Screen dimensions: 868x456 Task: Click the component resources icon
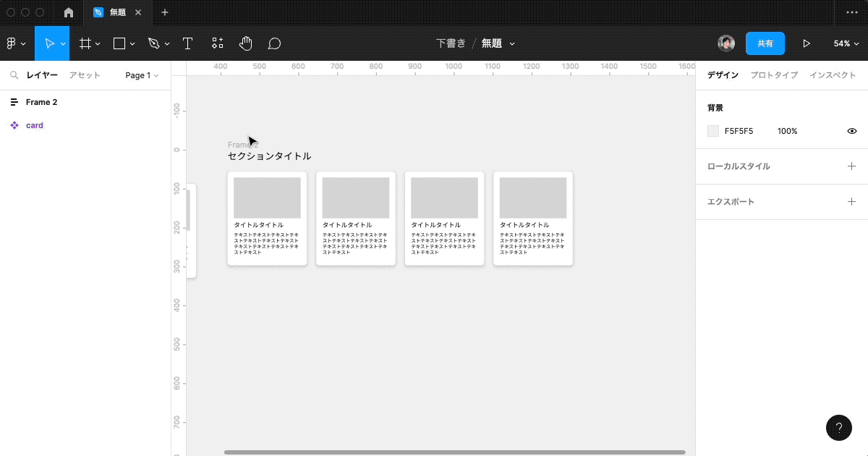[x=217, y=43]
